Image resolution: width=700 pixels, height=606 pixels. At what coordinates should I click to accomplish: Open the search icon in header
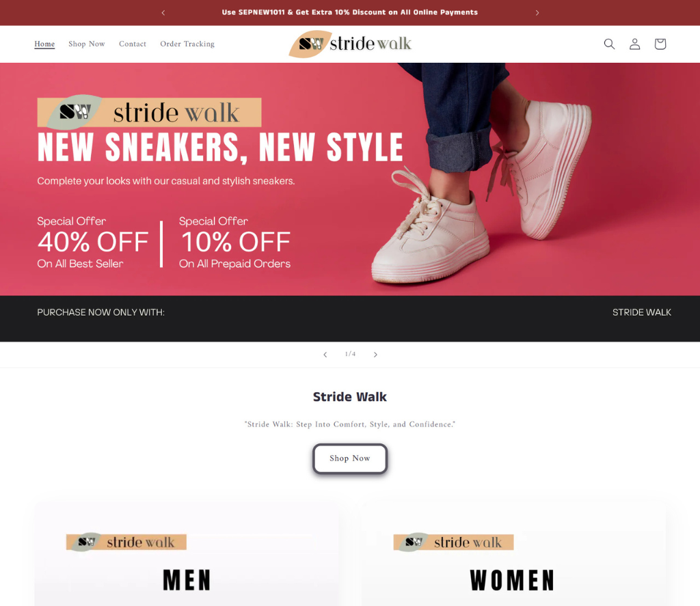pyautogui.click(x=609, y=44)
